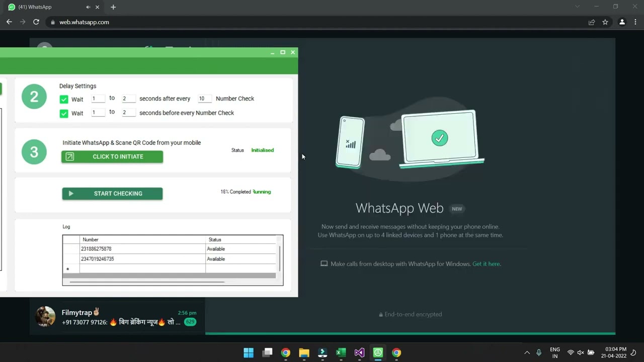Click the microphone tray icon
Image resolution: width=644 pixels, height=362 pixels.
(x=539, y=352)
